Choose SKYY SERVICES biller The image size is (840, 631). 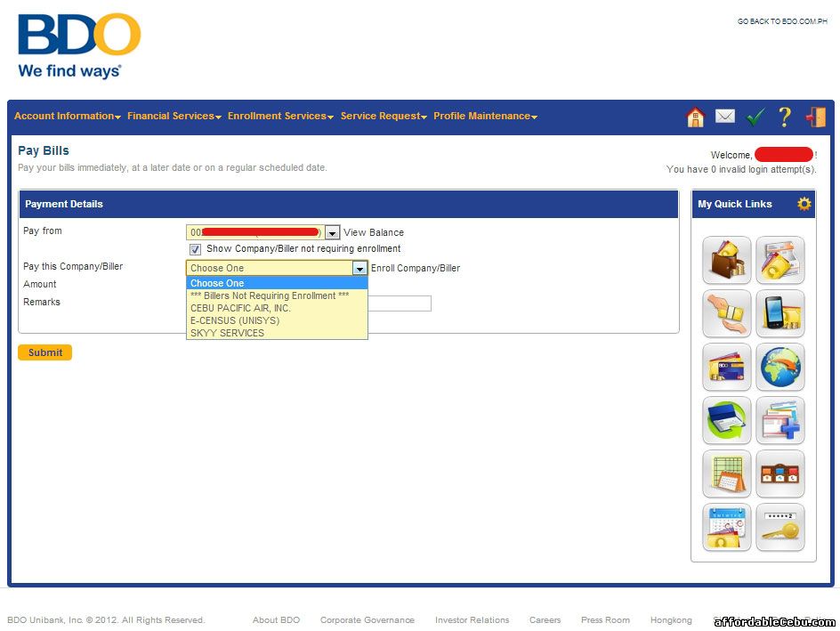277,333
